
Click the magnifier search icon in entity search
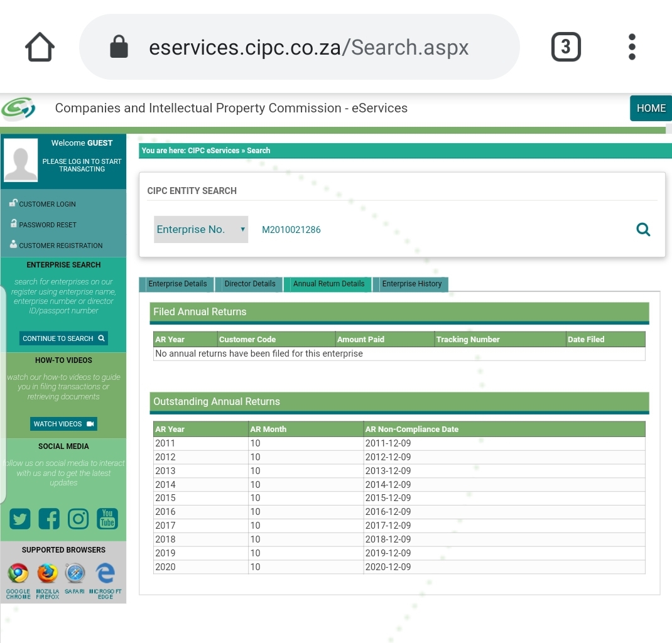[x=643, y=230]
